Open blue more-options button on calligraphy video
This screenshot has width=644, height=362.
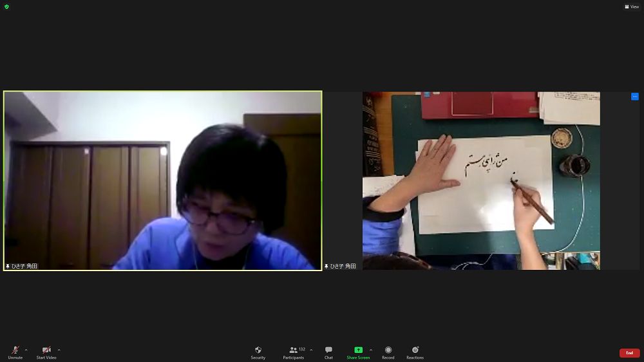tap(634, 97)
